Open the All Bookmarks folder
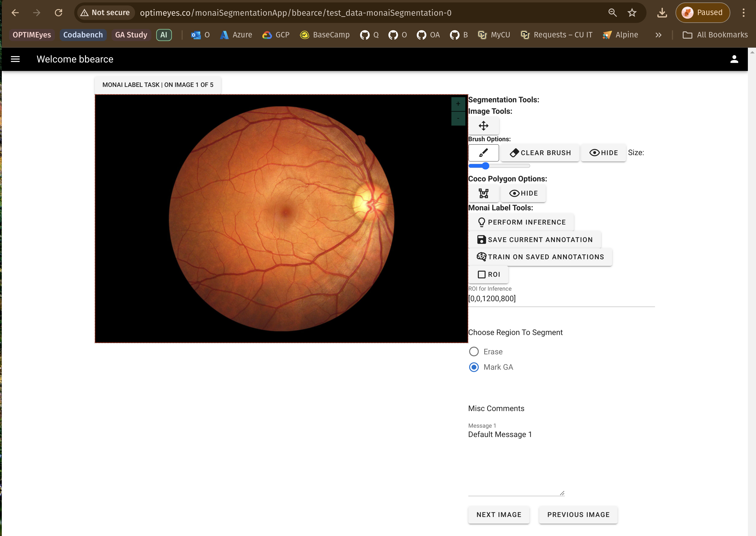 (x=715, y=35)
